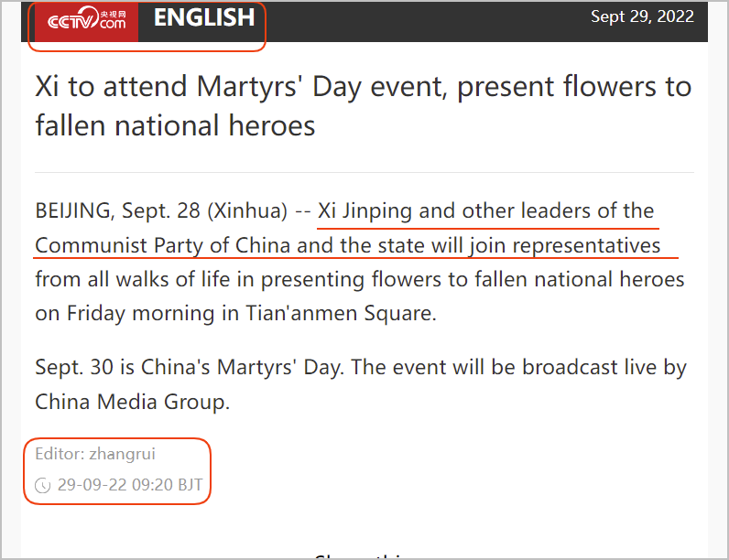Click empty area of dark header bar

419,21
